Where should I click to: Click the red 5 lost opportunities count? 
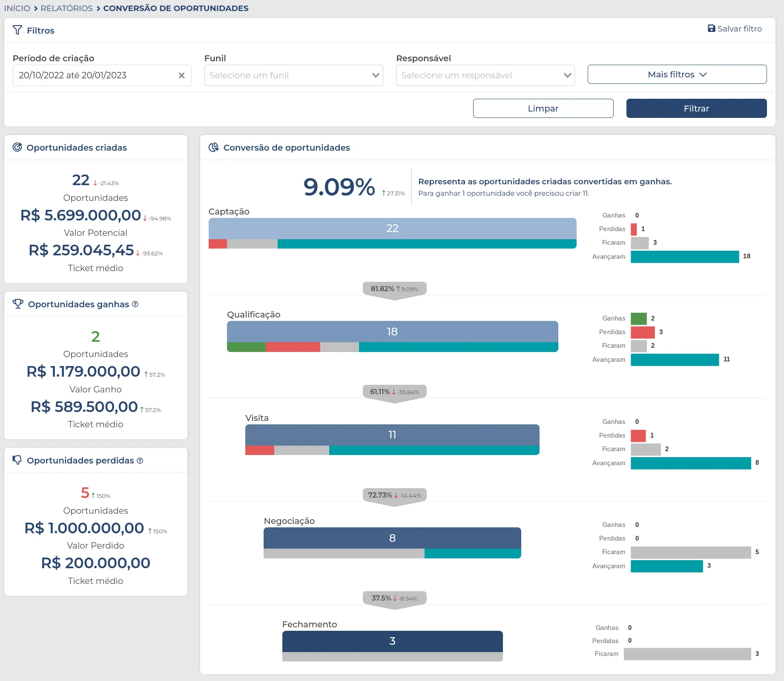(x=85, y=493)
